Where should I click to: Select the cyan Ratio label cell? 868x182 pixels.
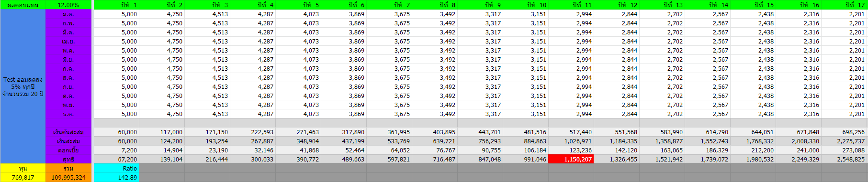116,169
